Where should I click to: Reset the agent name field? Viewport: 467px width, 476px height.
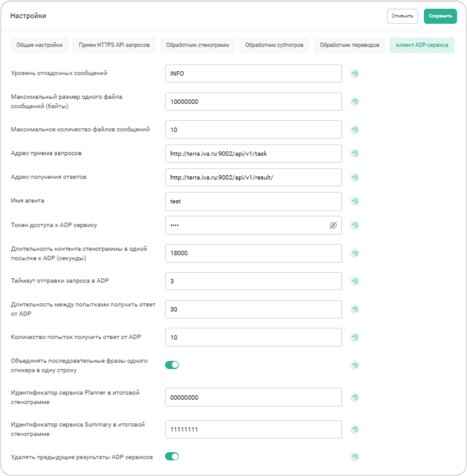pos(355,201)
